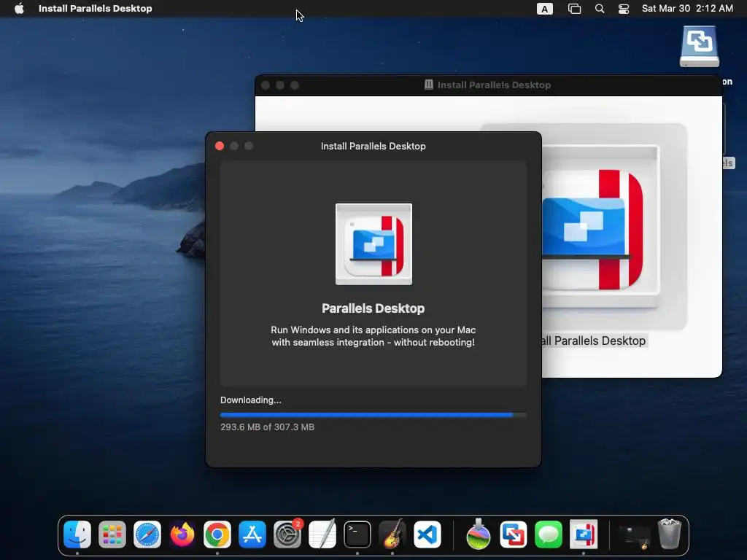Click the input source A icon

[x=544, y=9]
